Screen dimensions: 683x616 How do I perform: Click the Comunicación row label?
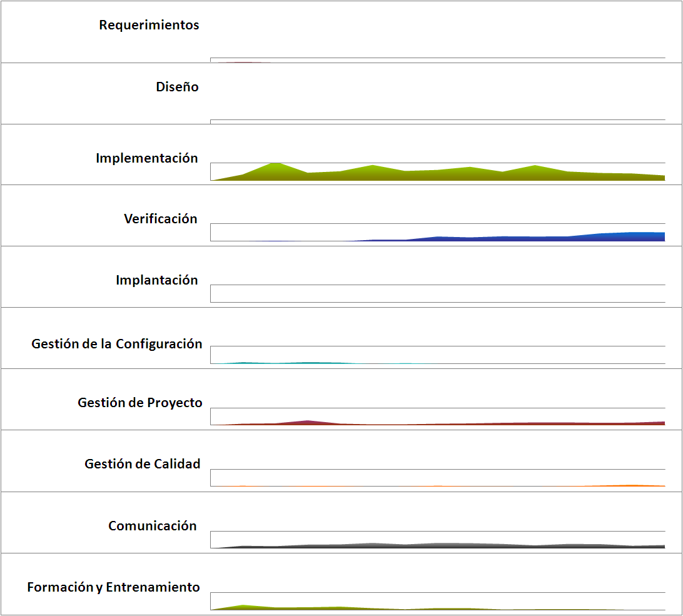click(x=152, y=526)
